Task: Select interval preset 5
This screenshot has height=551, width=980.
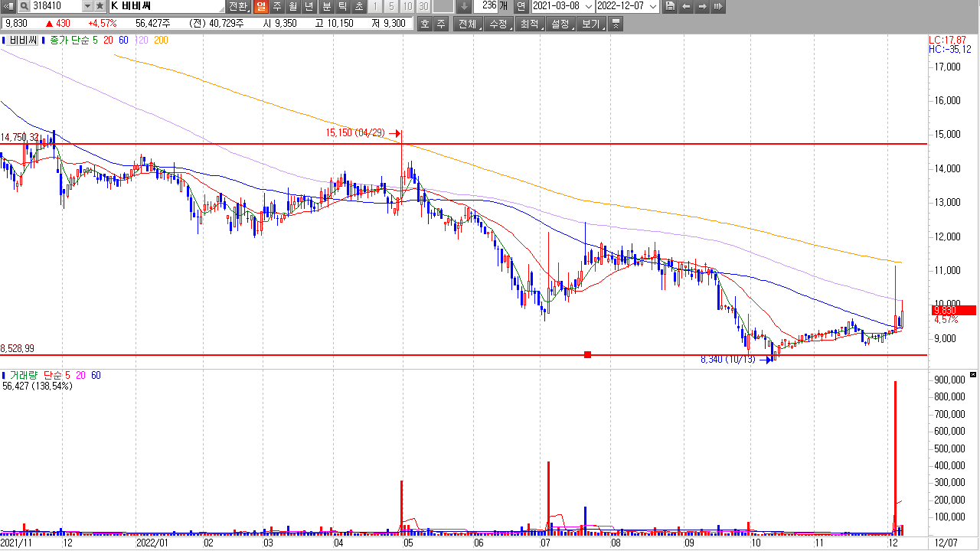Action: click(391, 6)
